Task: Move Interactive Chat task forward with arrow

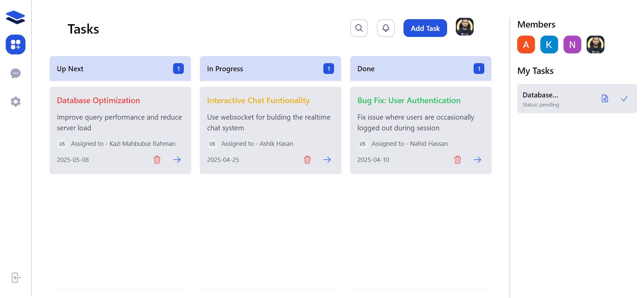Action: (327, 160)
